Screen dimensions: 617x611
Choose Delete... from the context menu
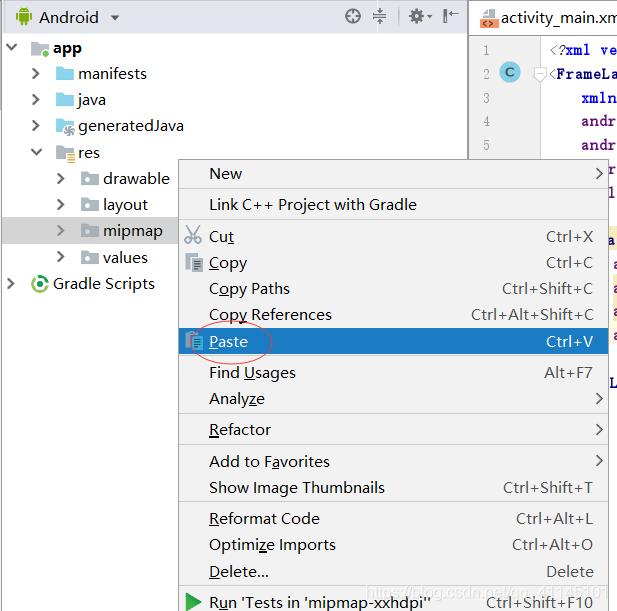pyautogui.click(x=393, y=571)
